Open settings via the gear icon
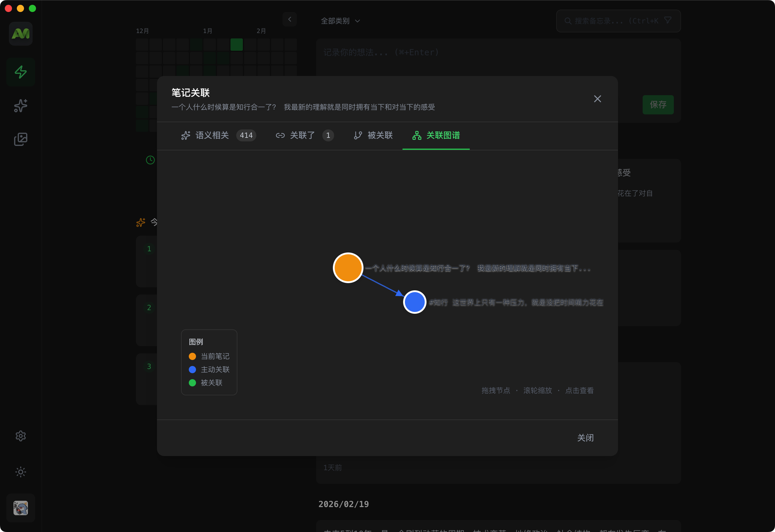775x532 pixels. (x=20, y=436)
